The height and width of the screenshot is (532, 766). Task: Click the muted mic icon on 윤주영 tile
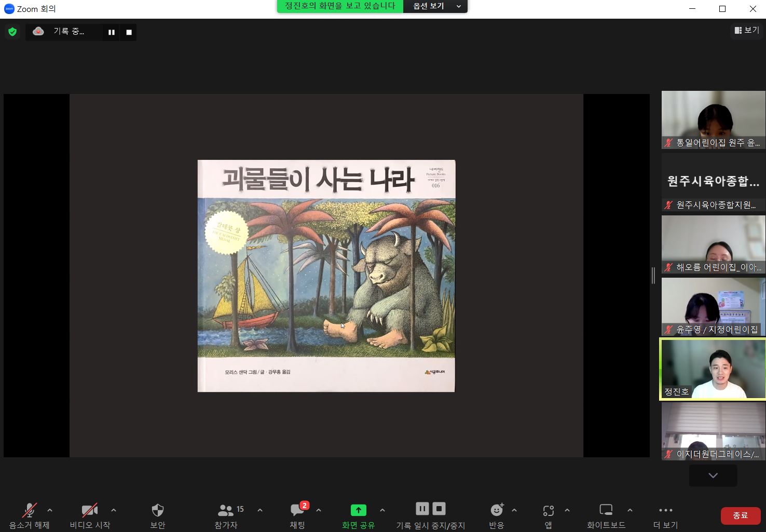(x=668, y=330)
